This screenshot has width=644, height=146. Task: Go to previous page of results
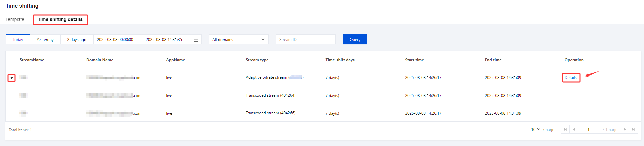pos(574,130)
